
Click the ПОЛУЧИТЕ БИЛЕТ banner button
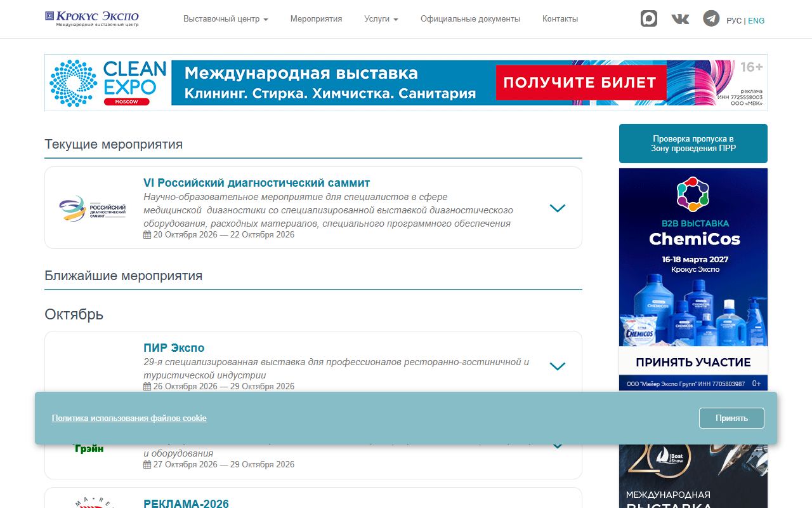pyautogui.click(x=580, y=83)
